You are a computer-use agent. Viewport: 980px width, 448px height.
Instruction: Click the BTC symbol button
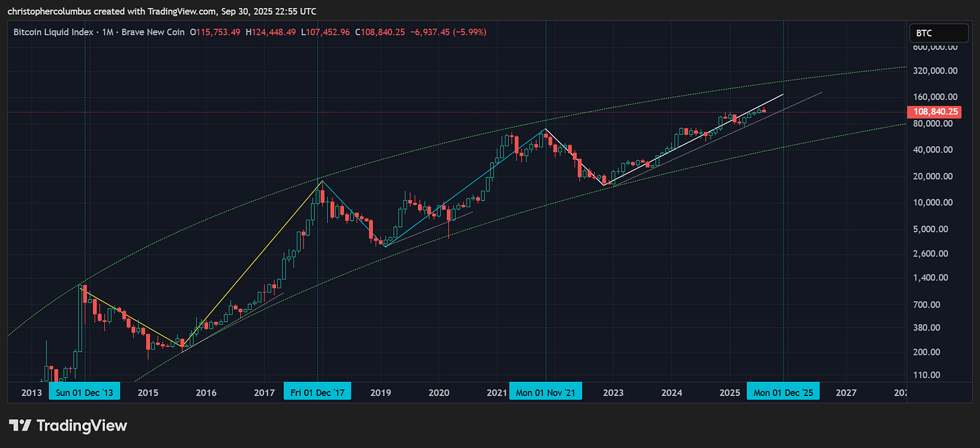pos(939,32)
